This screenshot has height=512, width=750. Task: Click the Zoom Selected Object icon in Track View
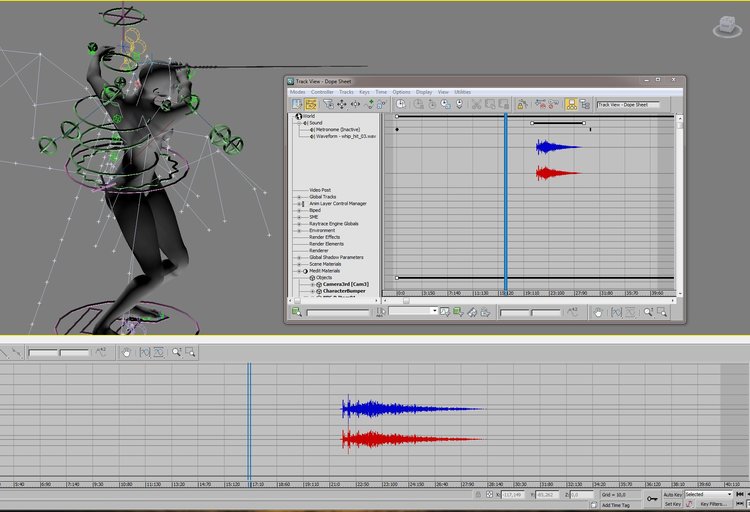pos(297,312)
